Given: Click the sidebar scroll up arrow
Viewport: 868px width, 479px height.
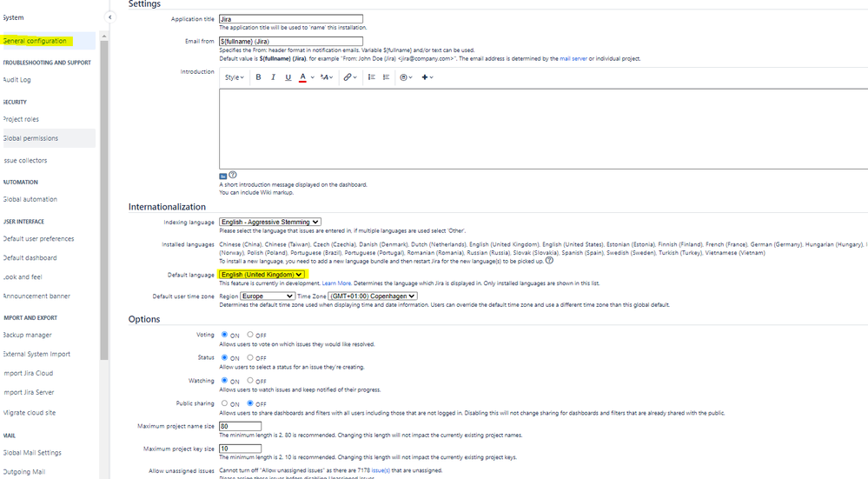Looking at the screenshot, I should click(x=104, y=37).
